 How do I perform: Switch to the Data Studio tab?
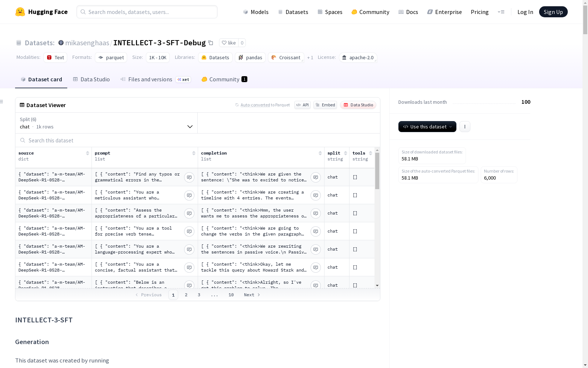[x=92, y=79]
